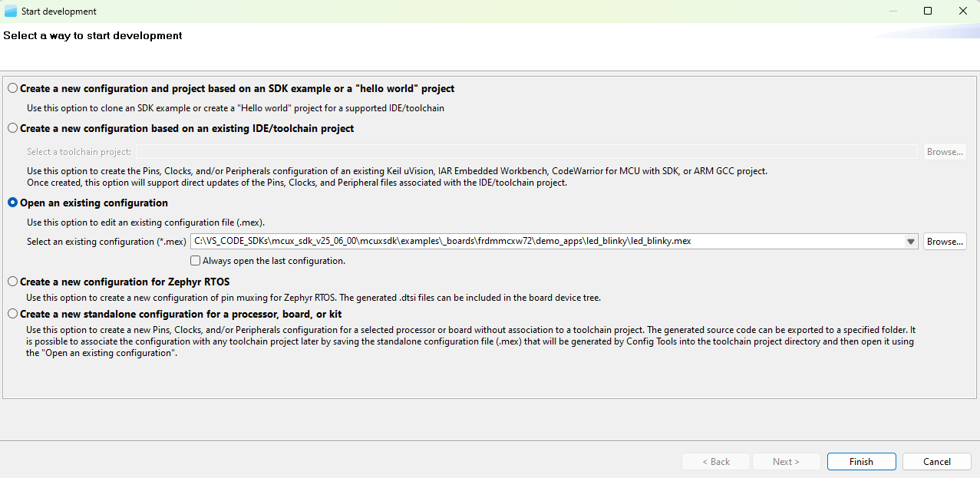Click the "Next >" button
Viewport: 980px width, 478px height.
point(786,461)
